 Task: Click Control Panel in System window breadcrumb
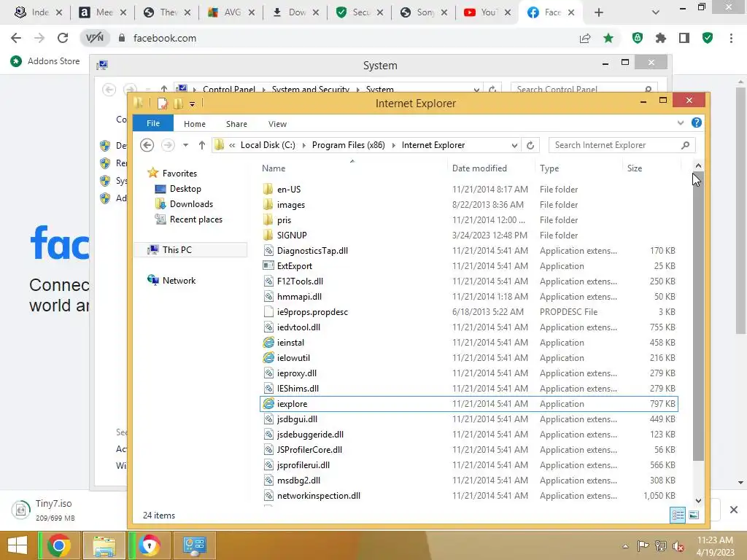click(x=228, y=90)
